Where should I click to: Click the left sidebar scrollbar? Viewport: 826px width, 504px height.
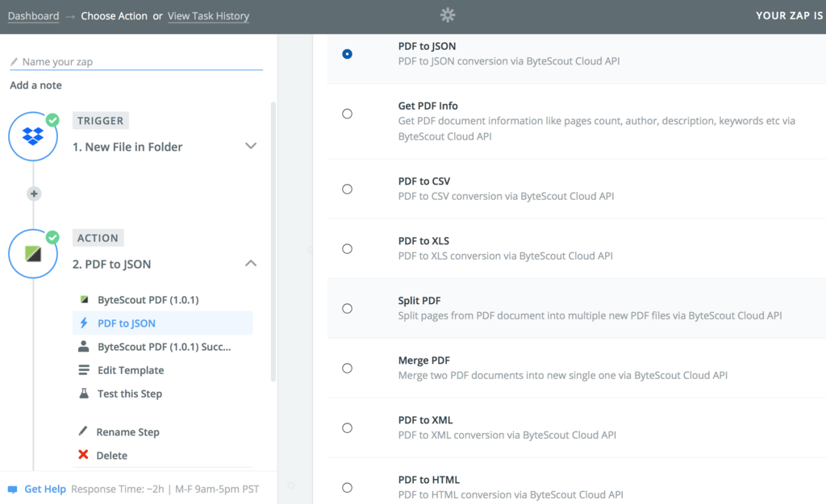[273, 241]
